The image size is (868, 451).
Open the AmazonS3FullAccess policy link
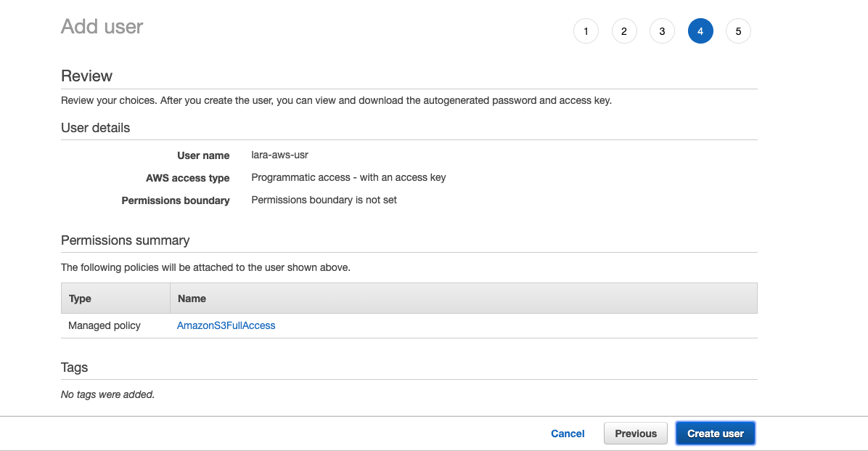coord(226,326)
